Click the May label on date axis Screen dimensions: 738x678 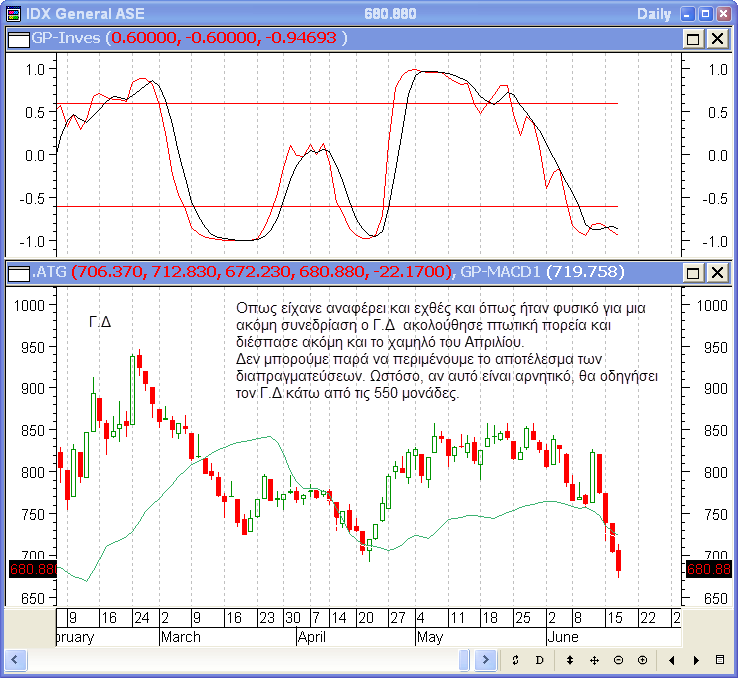(x=430, y=638)
